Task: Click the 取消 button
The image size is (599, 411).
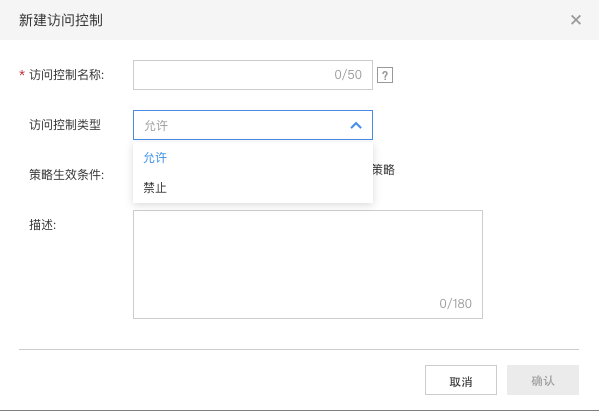Action: tap(461, 380)
